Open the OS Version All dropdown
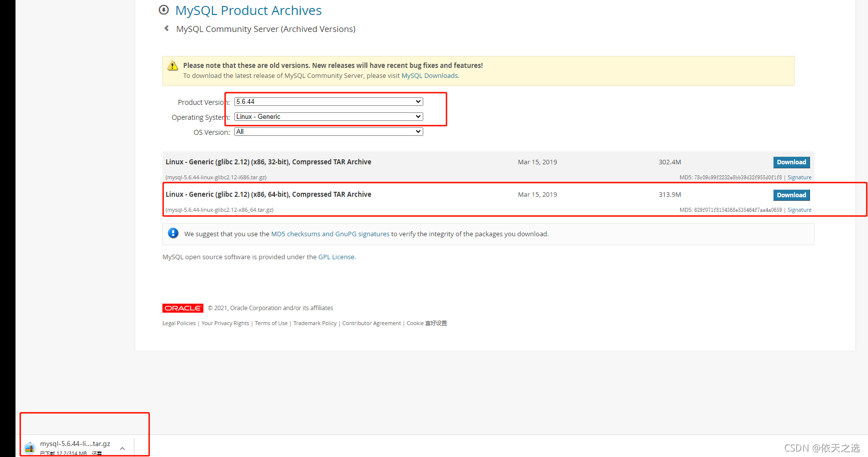The image size is (868, 457). (329, 131)
